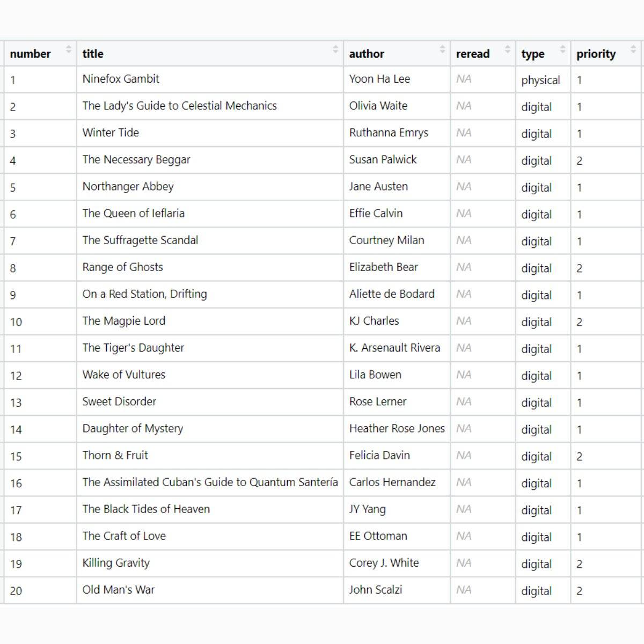Viewport: 644px width, 644px height.
Task: Click the KJ Charles author cell
Action: click(x=374, y=320)
